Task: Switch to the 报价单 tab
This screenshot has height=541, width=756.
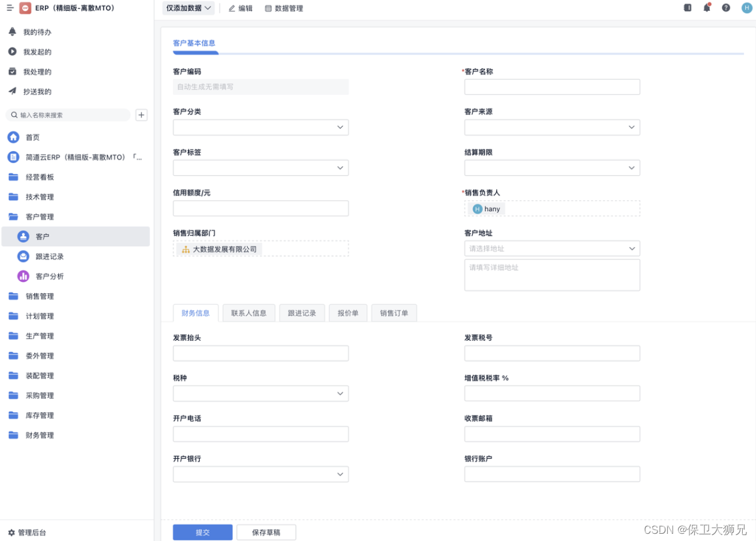Action: tap(348, 313)
